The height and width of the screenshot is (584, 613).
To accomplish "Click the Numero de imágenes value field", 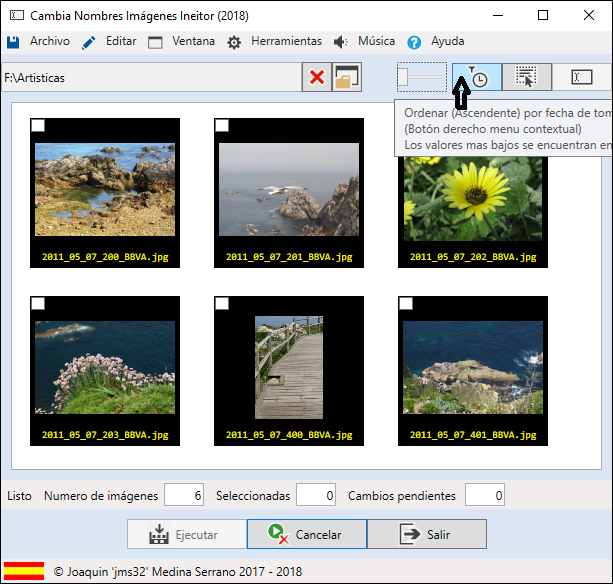I will pyautogui.click(x=184, y=495).
